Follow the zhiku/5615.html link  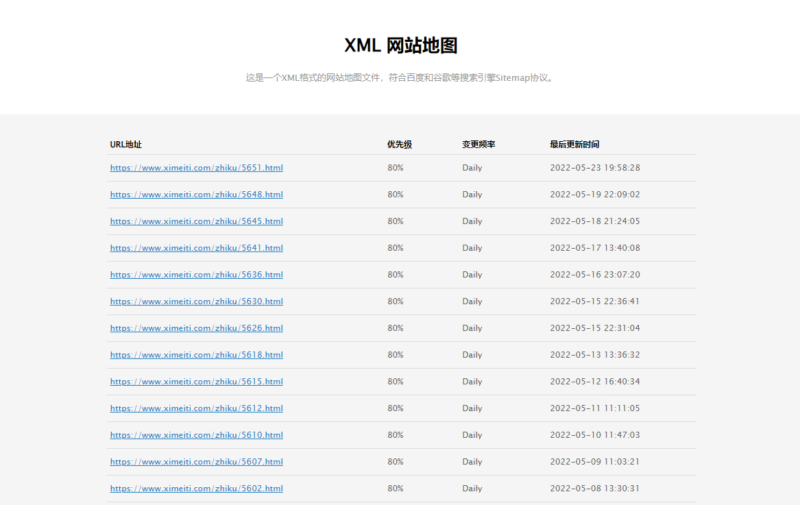coord(196,381)
